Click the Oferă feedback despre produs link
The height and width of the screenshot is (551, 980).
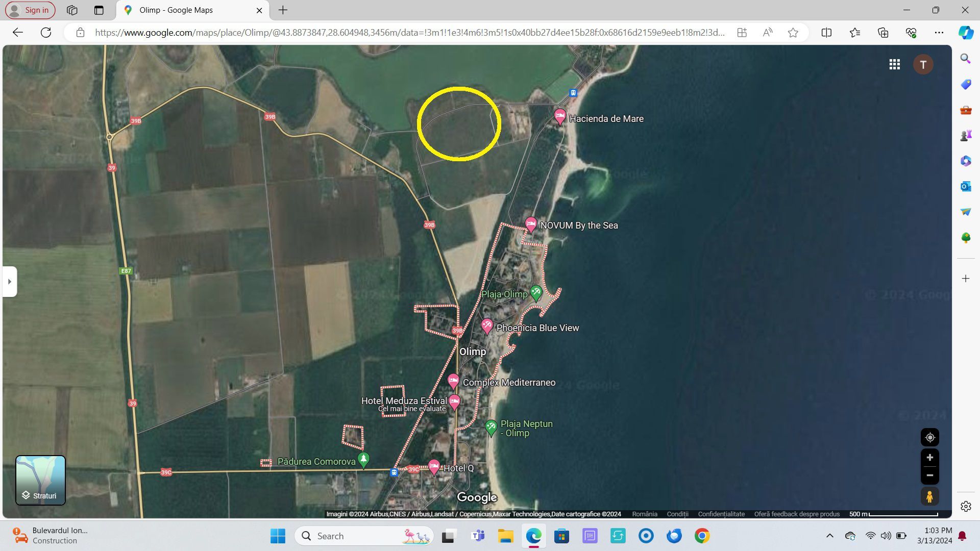click(797, 514)
